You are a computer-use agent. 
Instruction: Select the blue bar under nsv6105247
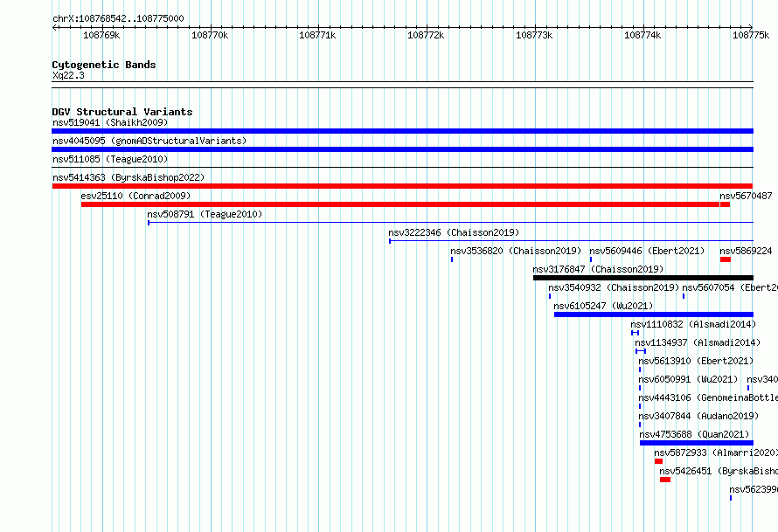(654, 314)
